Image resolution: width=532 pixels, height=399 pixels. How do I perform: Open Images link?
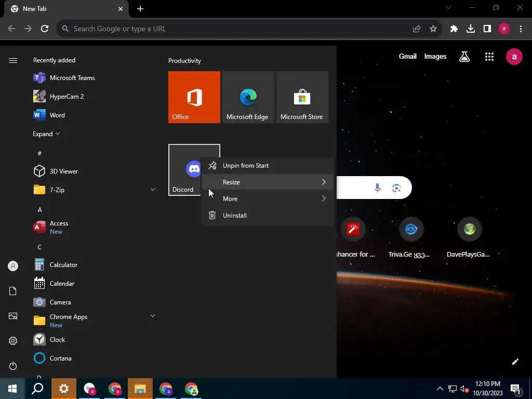[x=435, y=56]
